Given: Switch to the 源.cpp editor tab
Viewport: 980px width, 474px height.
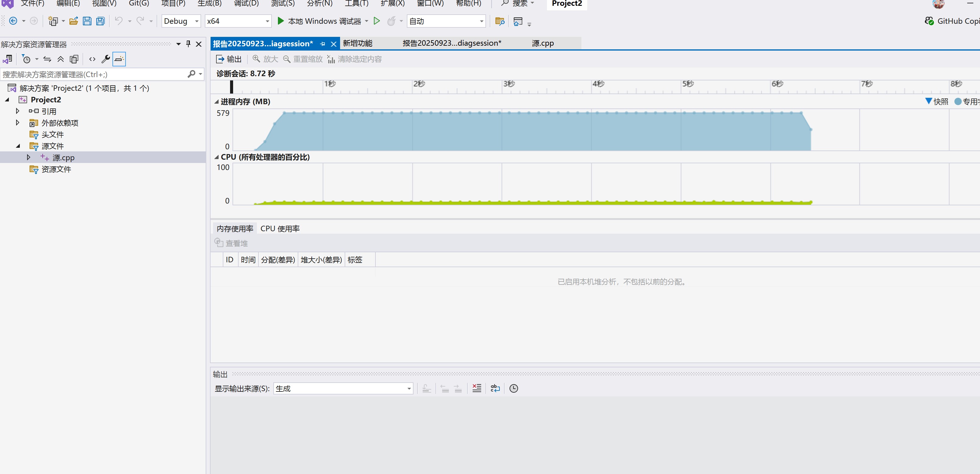Looking at the screenshot, I should pyautogui.click(x=542, y=43).
